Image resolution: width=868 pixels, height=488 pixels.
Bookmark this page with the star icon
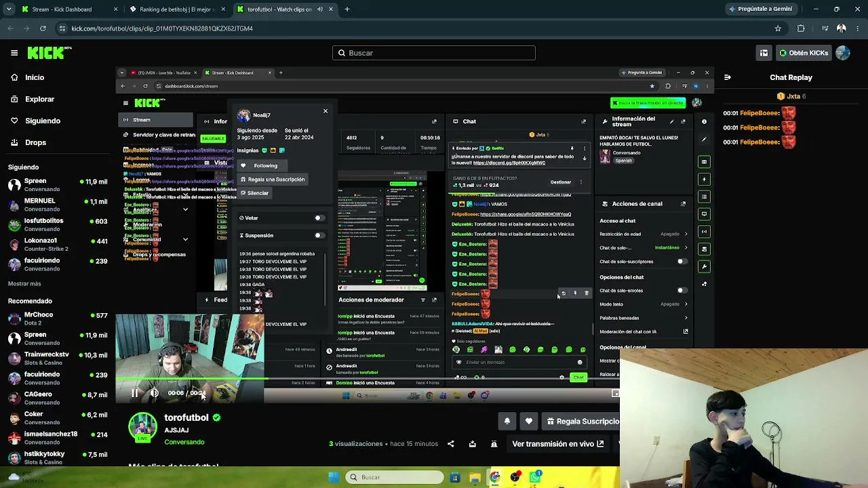pyautogui.click(x=778, y=28)
